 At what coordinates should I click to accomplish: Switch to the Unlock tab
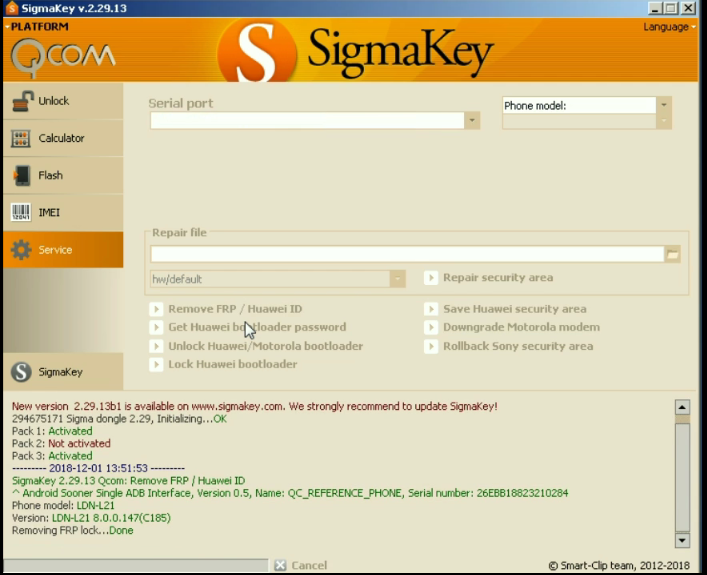point(63,101)
